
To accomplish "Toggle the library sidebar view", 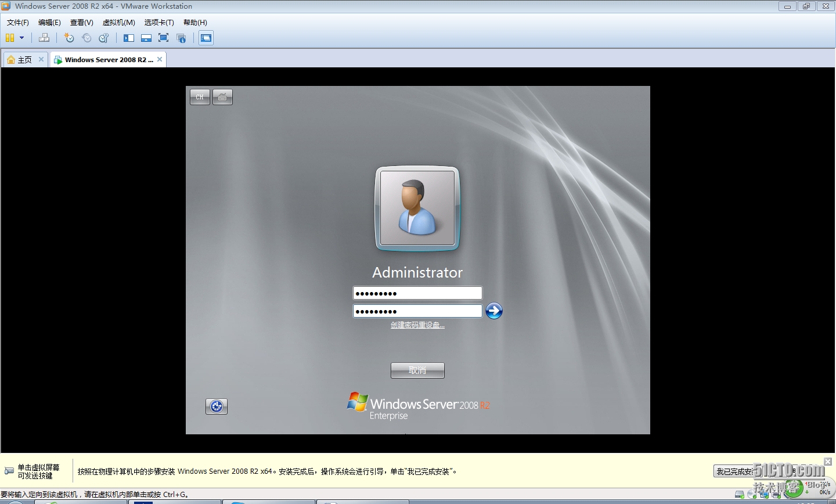I will click(129, 38).
